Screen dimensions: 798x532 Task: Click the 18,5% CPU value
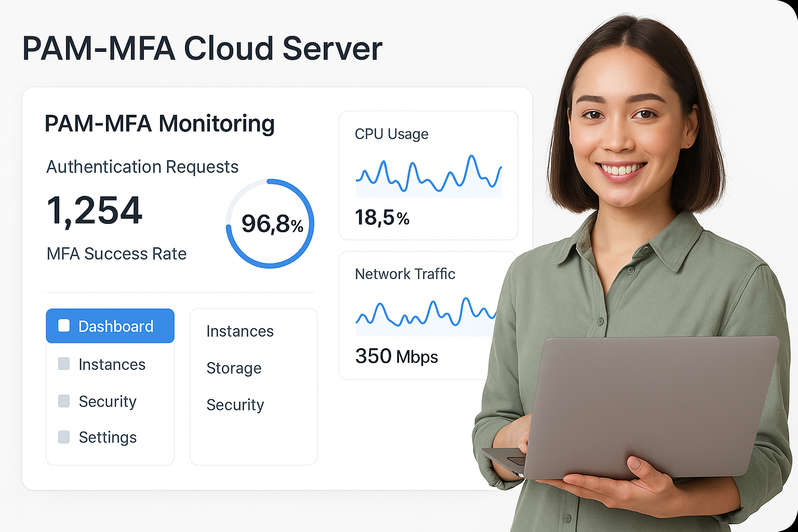pyautogui.click(x=382, y=218)
